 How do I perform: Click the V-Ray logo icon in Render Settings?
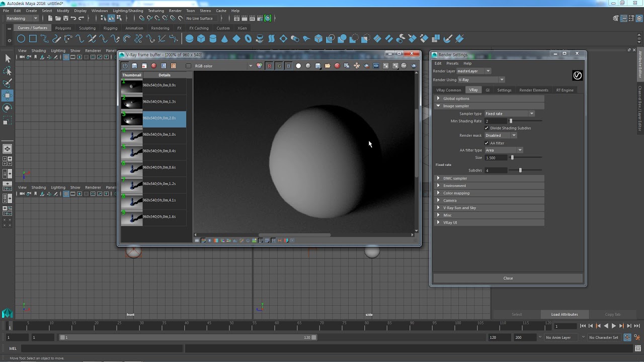pos(578,75)
